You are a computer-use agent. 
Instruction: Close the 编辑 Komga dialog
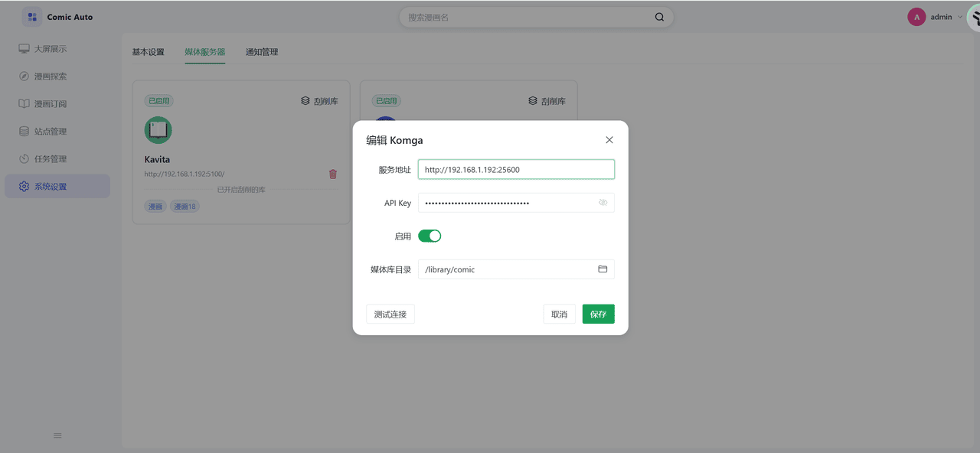click(609, 140)
